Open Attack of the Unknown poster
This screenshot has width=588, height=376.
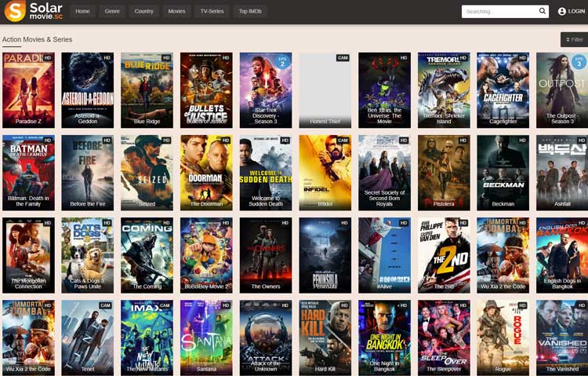(x=266, y=338)
